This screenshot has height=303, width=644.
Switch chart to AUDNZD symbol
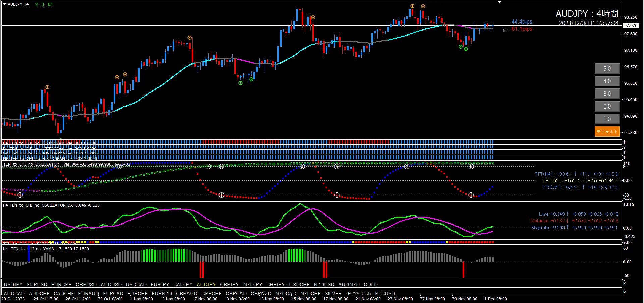point(349,285)
